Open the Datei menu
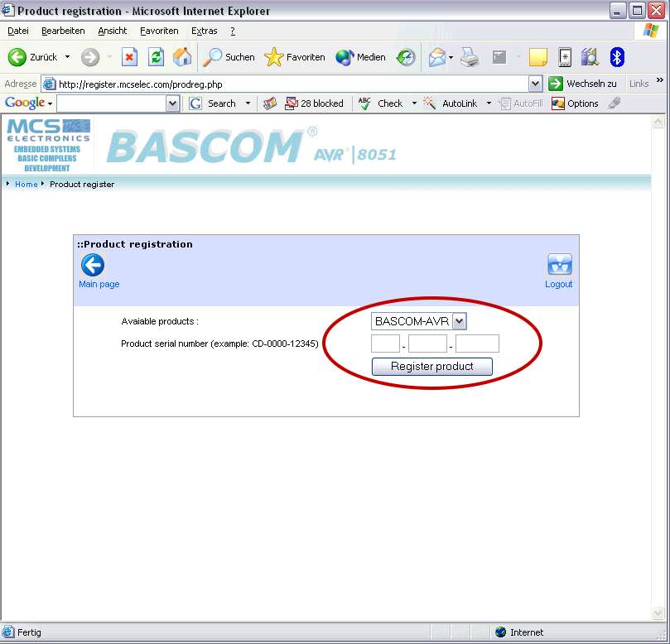Screen dimensions: 670x644 [x=18, y=31]
